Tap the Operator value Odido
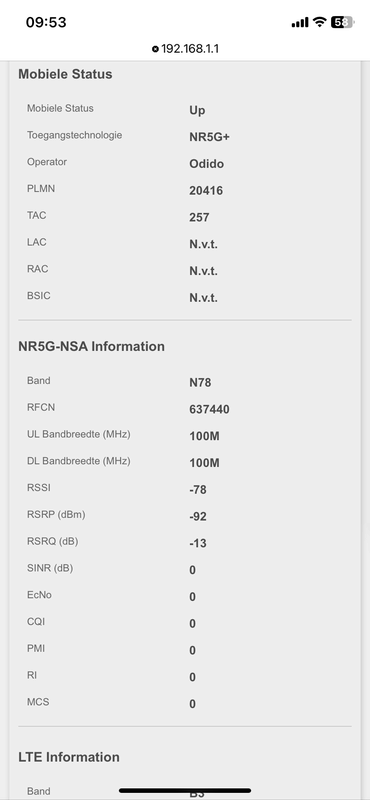370x800 pixels. 206,164
